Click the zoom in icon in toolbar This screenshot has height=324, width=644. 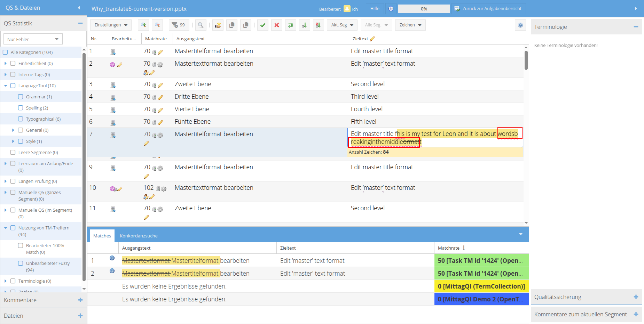tap(143, 25)
